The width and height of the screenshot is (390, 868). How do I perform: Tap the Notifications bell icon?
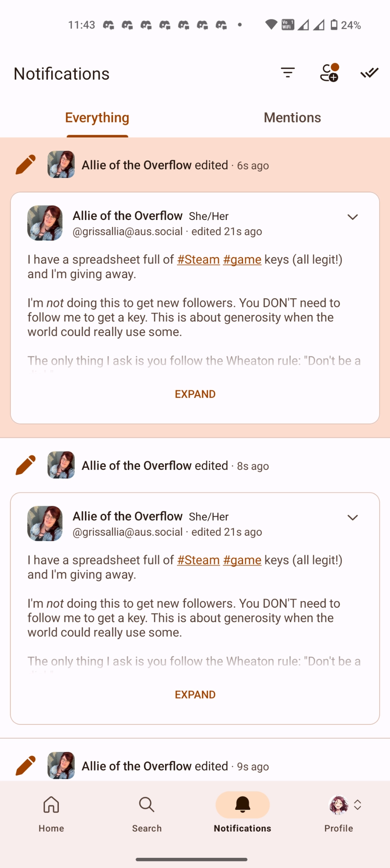[243, 804]
